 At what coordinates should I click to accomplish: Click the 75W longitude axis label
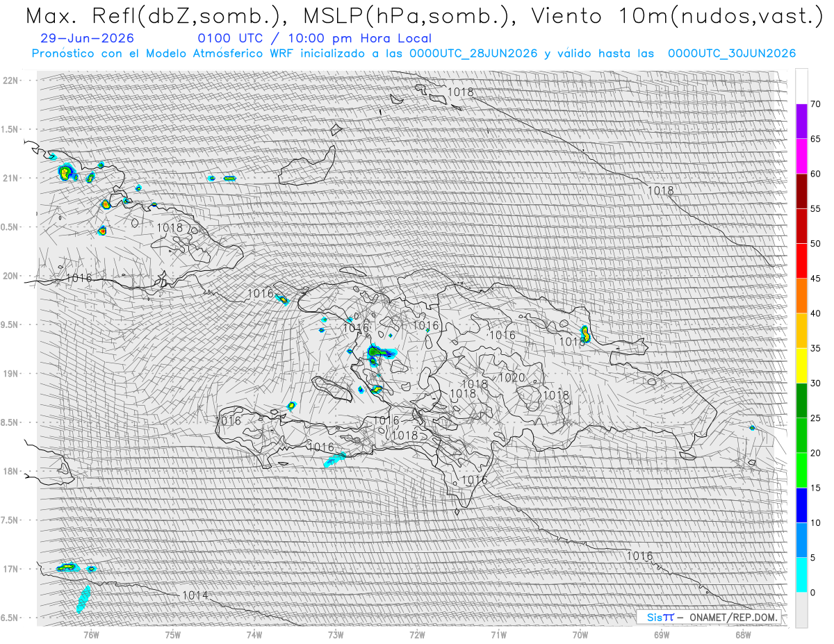coord(172,634)
